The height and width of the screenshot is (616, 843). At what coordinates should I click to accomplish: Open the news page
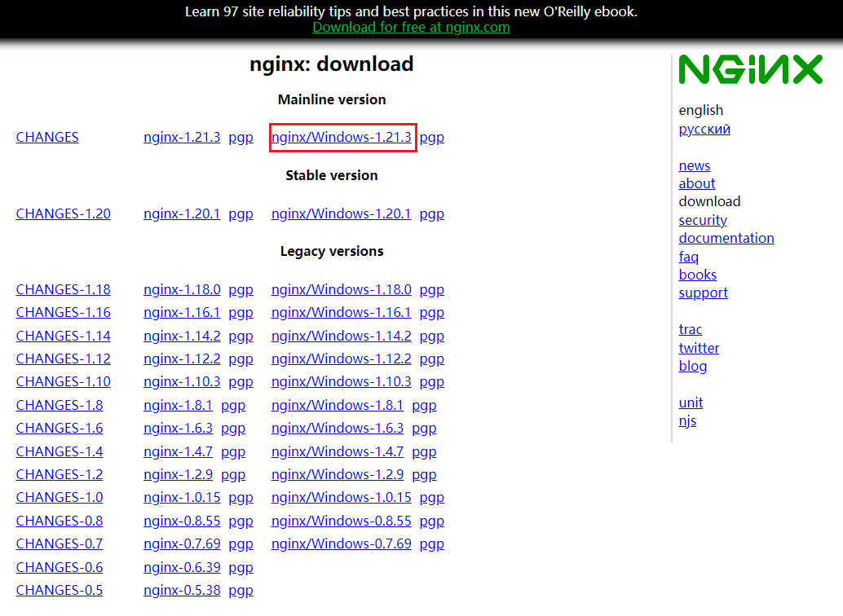coord(694,165)
